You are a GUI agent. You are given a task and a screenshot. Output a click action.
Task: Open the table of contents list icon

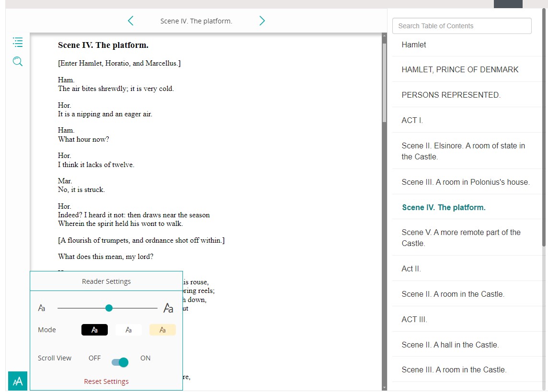click(x=18, y=42)
